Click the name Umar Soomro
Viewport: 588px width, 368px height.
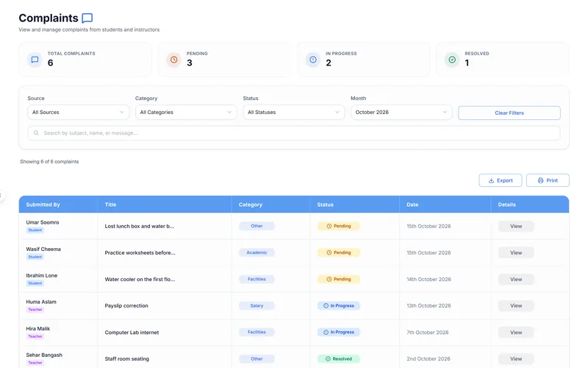43,222
